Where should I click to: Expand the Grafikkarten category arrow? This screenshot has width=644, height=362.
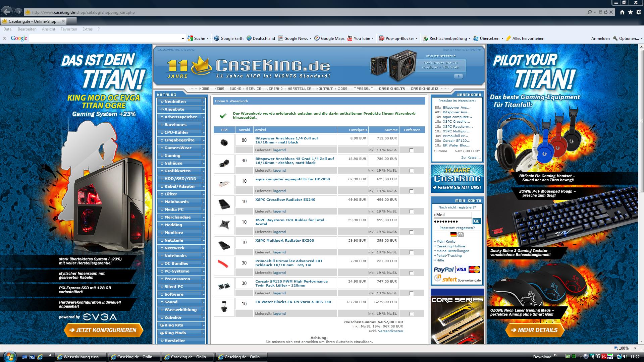[x=204, y=171]
